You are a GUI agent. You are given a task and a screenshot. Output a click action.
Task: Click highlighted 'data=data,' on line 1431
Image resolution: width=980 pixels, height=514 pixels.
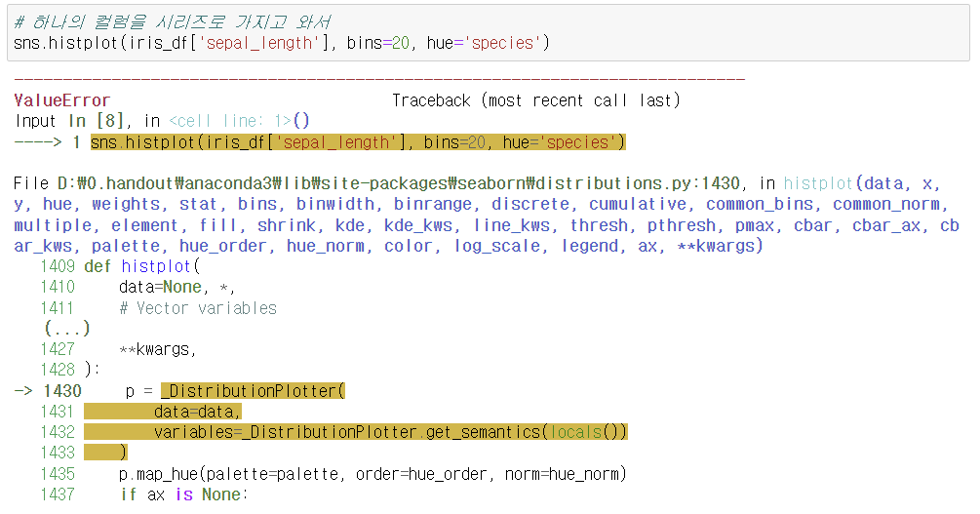[x=197, y=412]
